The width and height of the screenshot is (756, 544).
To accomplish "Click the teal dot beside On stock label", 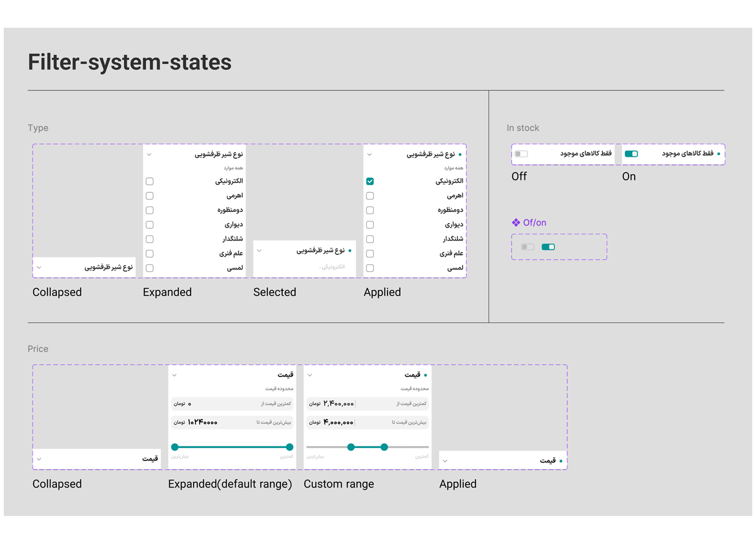I will 719,154.
